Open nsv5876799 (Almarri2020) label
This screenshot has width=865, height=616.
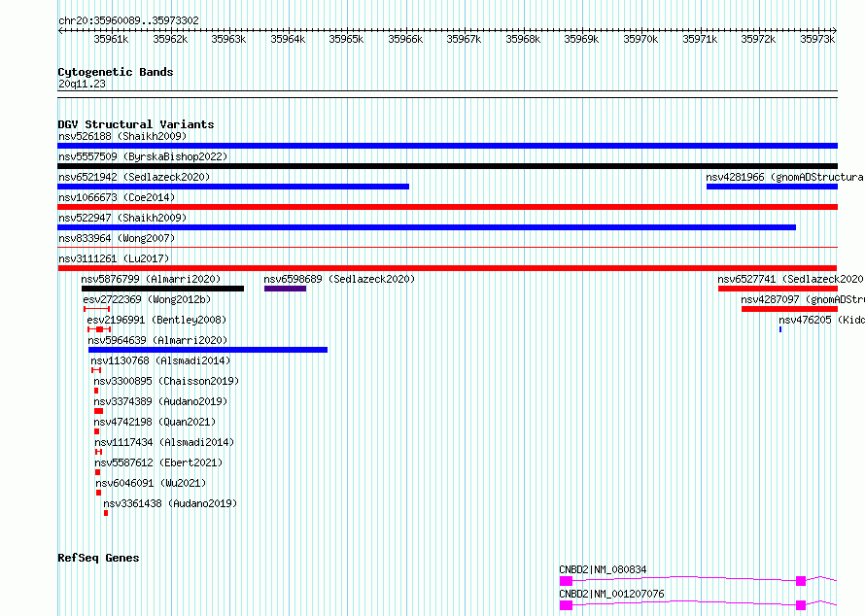point(151,279)
